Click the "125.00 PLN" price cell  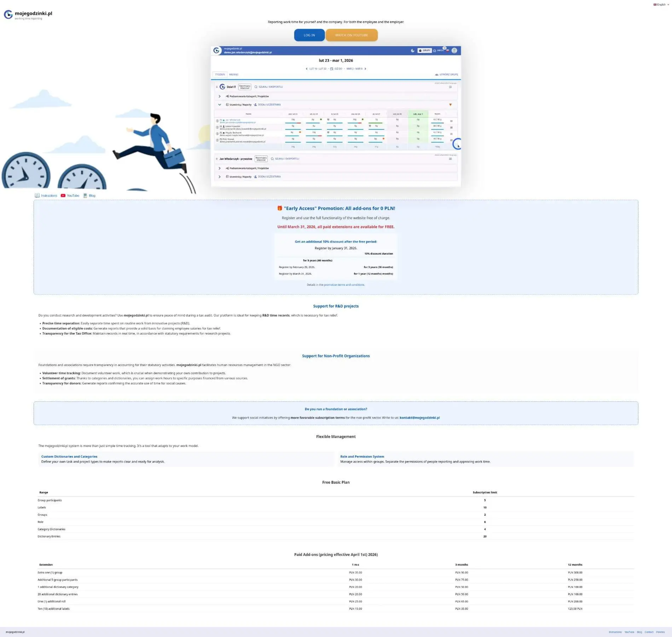575,609
